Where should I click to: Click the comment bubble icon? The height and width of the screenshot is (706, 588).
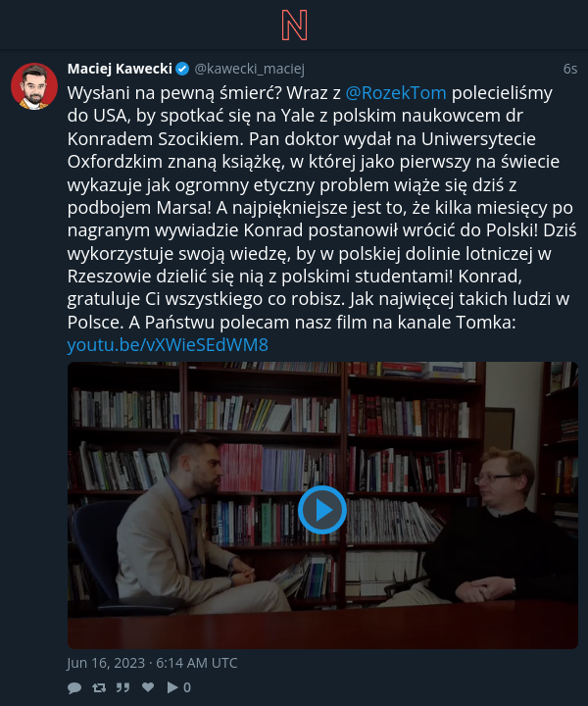(x=74, y=687)
